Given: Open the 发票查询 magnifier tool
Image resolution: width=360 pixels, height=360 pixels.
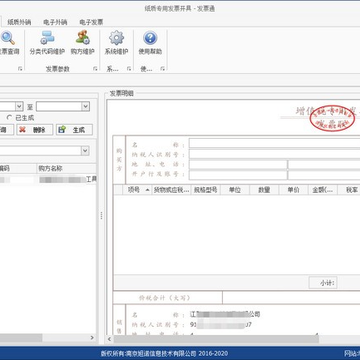Looking at the screenshot, I should (x=9, y=43).
